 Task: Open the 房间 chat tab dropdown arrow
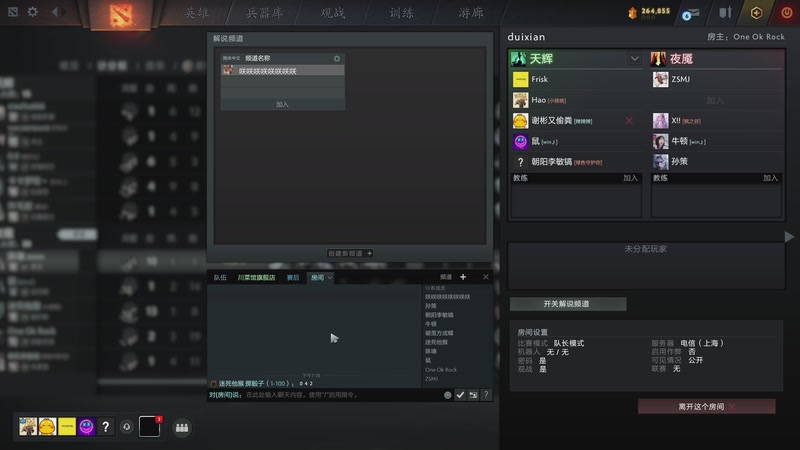(330, 278)
